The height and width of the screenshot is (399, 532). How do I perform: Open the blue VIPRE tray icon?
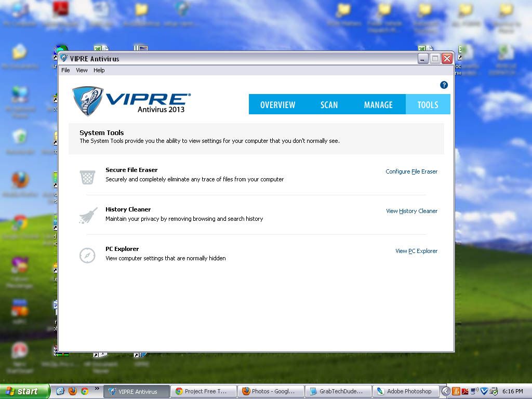[x=484, y=391]
